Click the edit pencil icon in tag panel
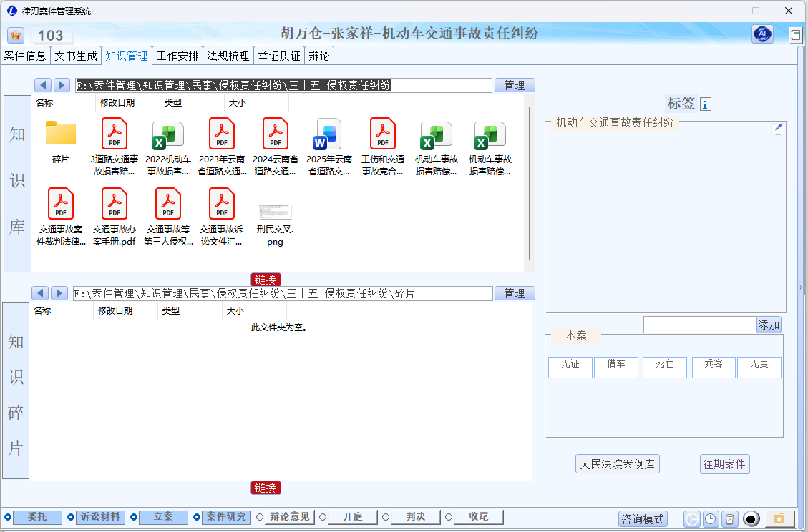 [778, 128]
